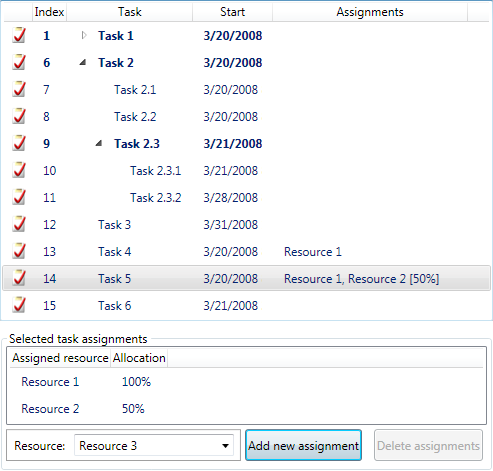Collapse the Task 2 node

[83, 62]
